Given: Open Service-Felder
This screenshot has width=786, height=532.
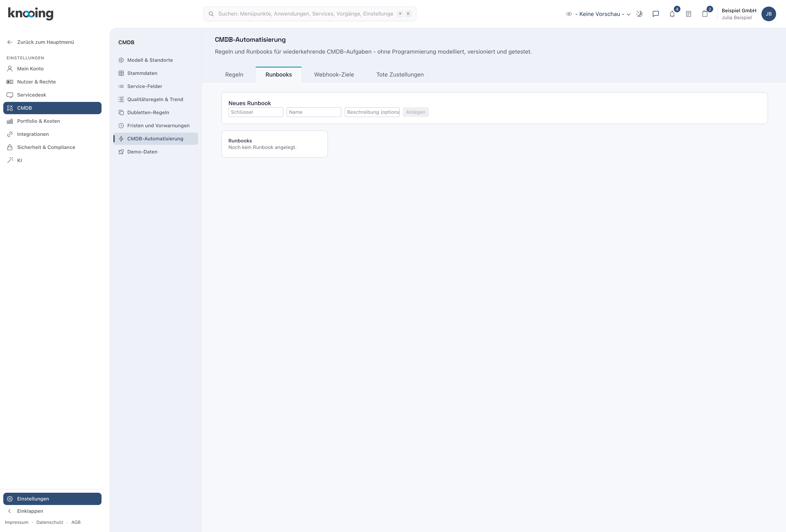Looking at the screenshot, I should pos(156,86).
